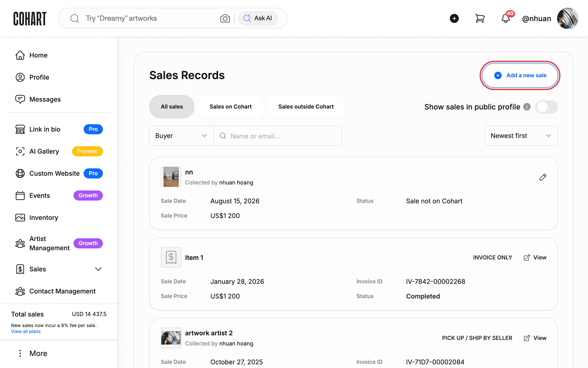This screenshot has height=368, width=588.
Task: Click the Inventory picture icon
Action: click(x=20, y=218)
